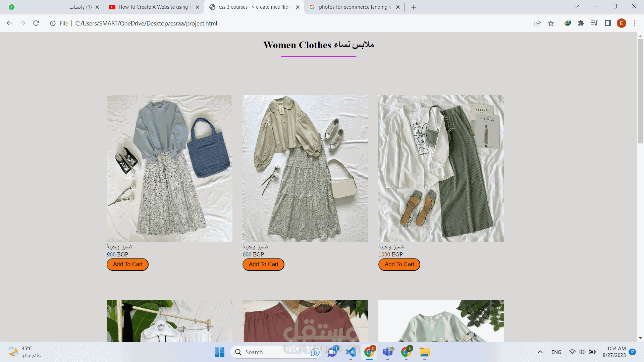Close the css 3 courses tab
Screen dimensions: 644x362
[298, 7]
